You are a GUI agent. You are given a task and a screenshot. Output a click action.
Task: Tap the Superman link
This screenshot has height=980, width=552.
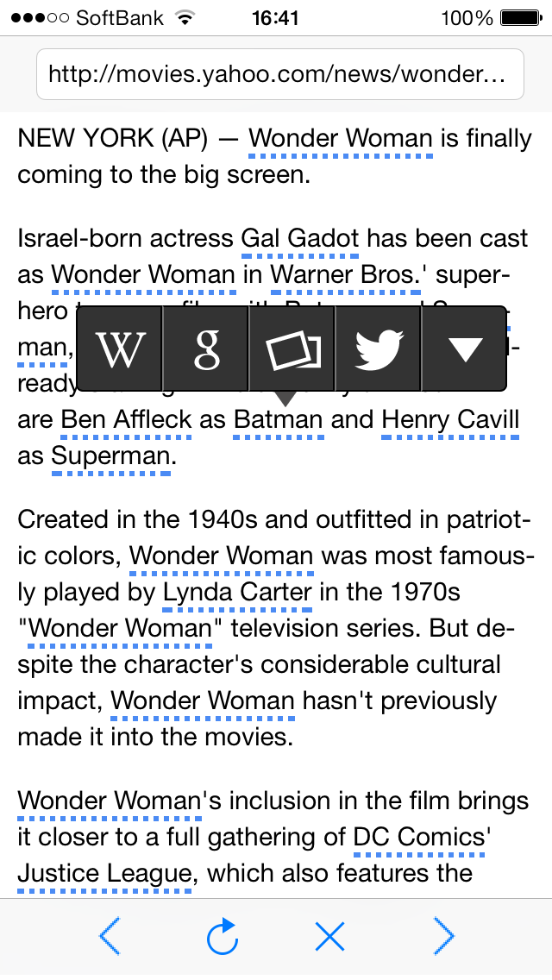click(111, 456)
